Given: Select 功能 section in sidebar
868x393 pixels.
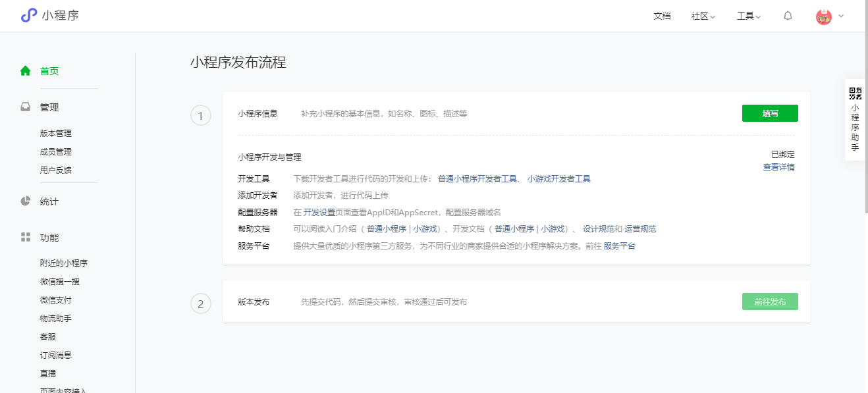Looking at the screenshot, I should [49, 238].
